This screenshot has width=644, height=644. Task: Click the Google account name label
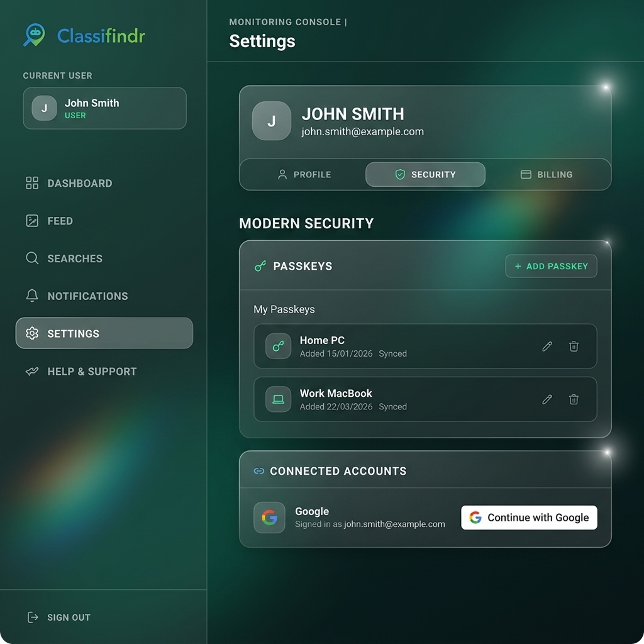(x=312, y=511)
